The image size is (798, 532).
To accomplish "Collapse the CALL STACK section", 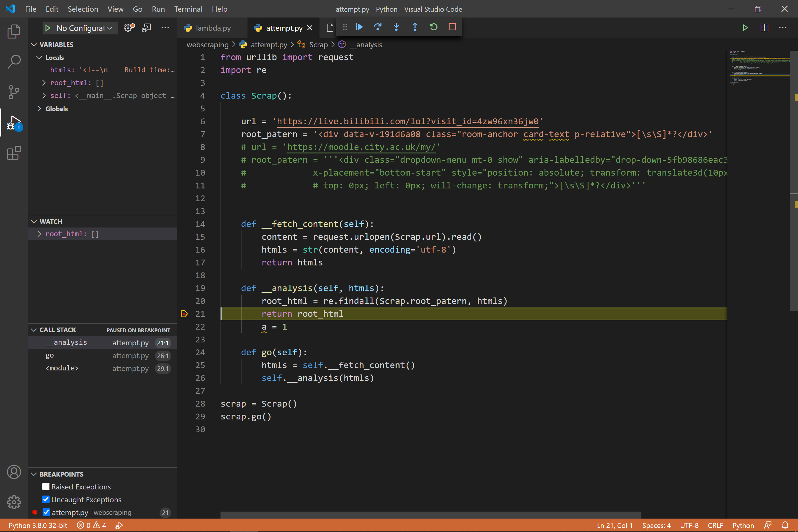I will [34, 330].
